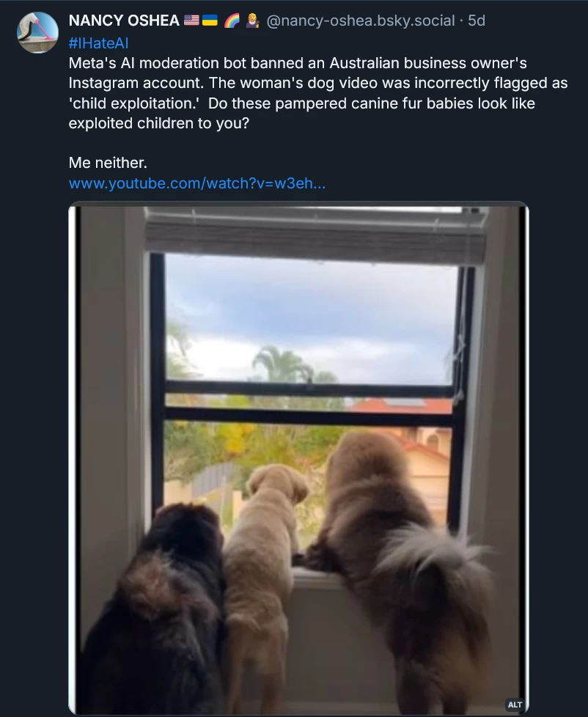
Task: Open the youtube.com/watch link
Action: [x=197, y=183]
